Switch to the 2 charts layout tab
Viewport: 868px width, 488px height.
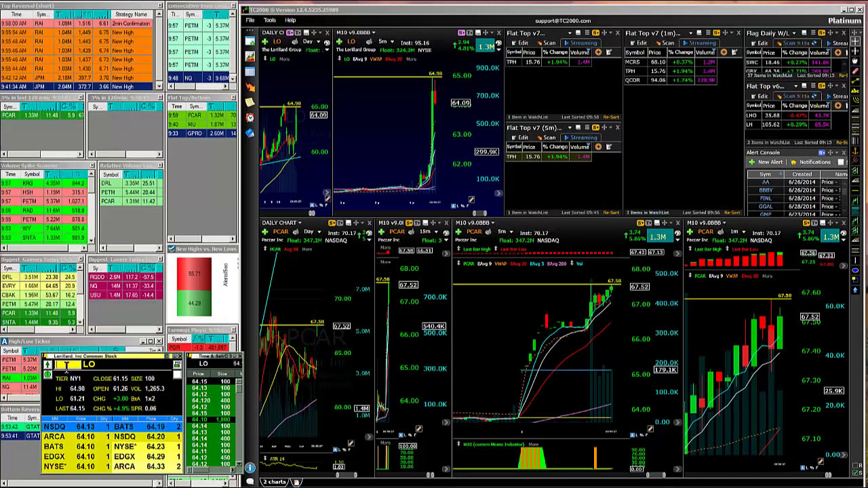pos(275,482)
